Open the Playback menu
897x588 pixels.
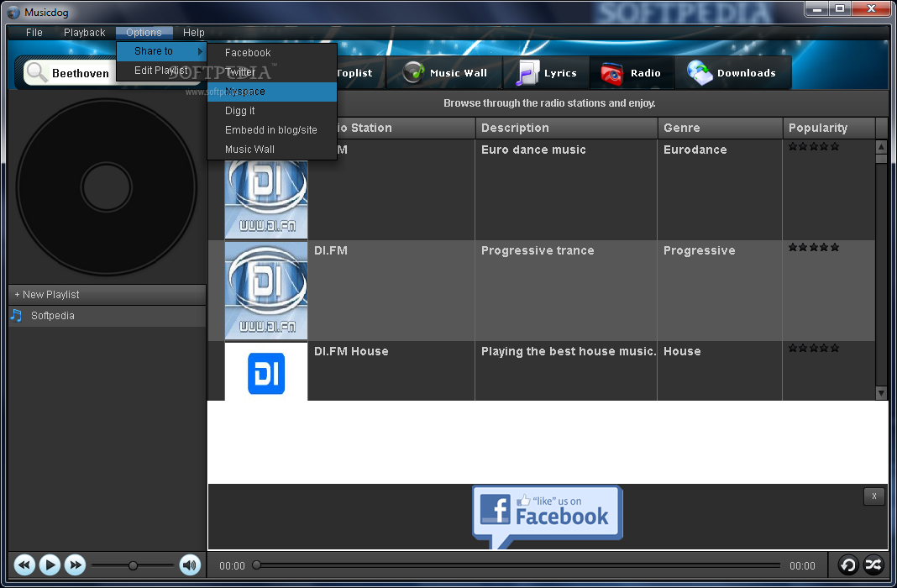click(85, 33)
